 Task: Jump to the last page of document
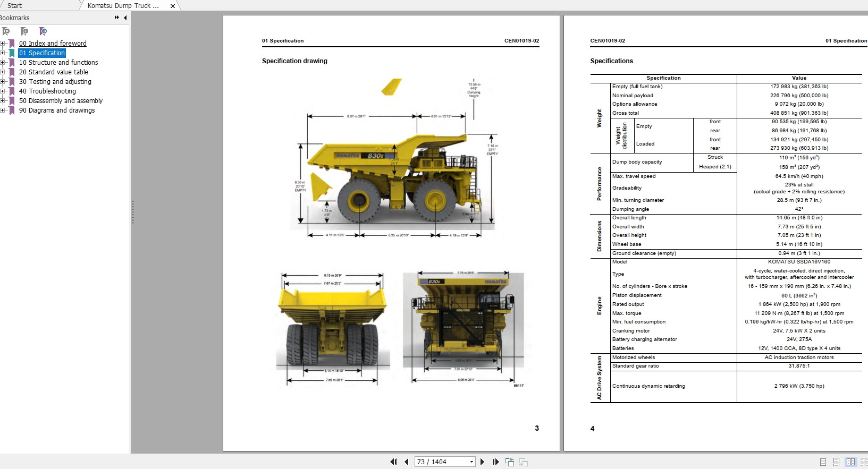495,462
